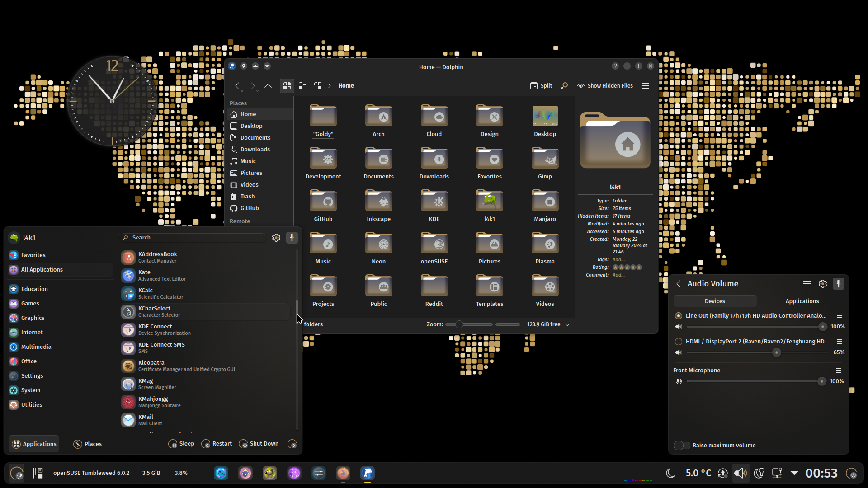This screenshot has width=868, height=488.
Task: Select Line Out as default device
Action: 679,316
